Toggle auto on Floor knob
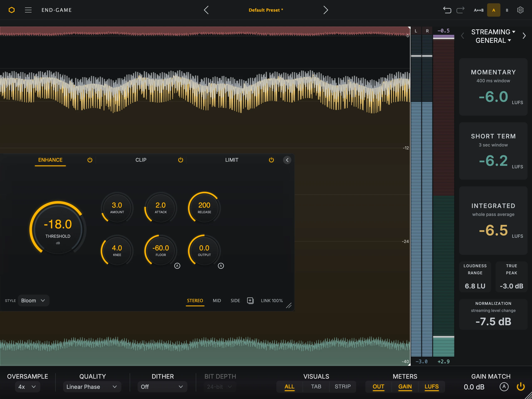532x399 pixels. [177, 266]
